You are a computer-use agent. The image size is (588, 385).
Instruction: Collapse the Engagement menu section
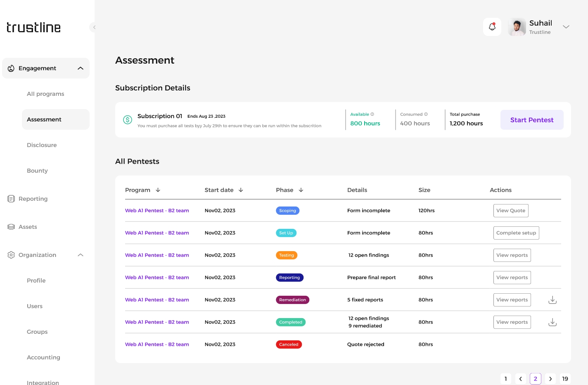coord(81,68)
